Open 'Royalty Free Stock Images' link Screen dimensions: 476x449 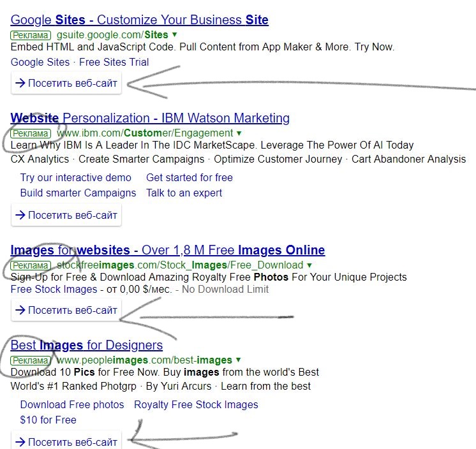(x=196, y=405)
